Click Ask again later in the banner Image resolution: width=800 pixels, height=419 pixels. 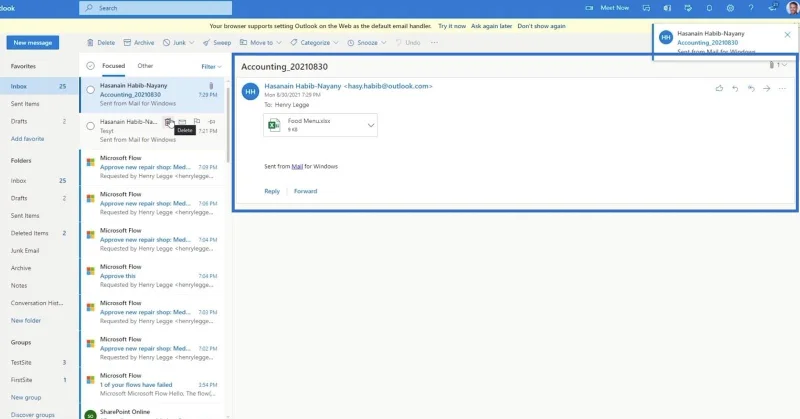click(491, 26)
